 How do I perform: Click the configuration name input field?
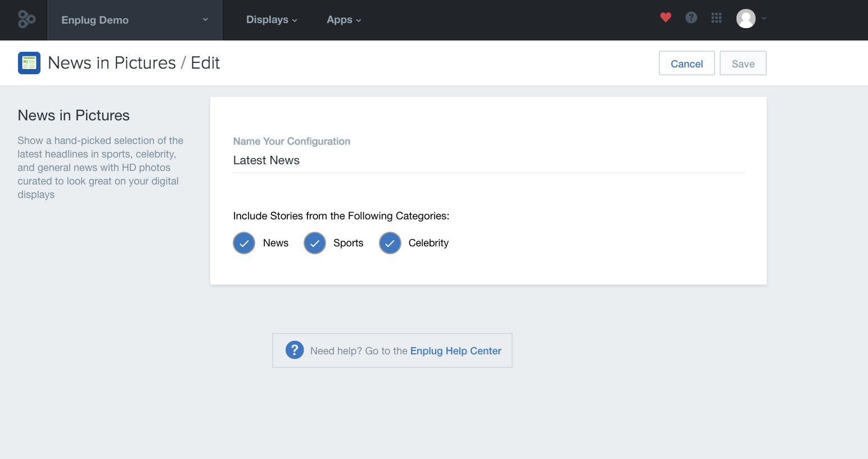click(x=488, y=161)
